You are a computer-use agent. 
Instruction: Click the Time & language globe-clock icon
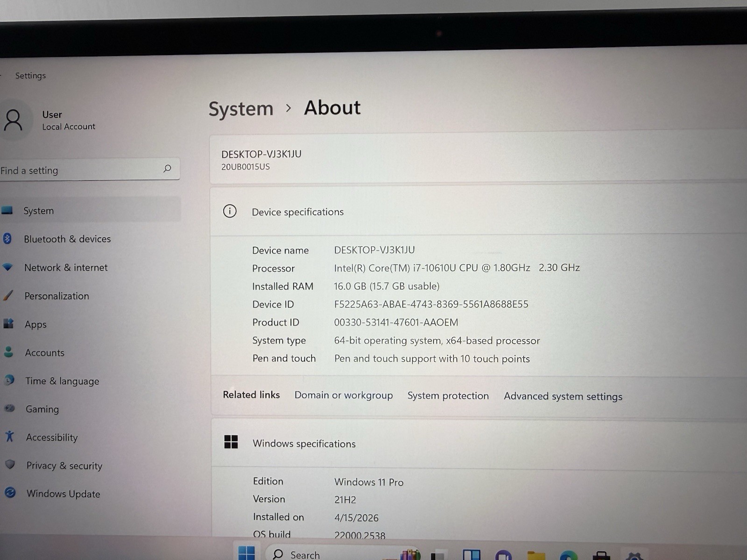[9, 380]
